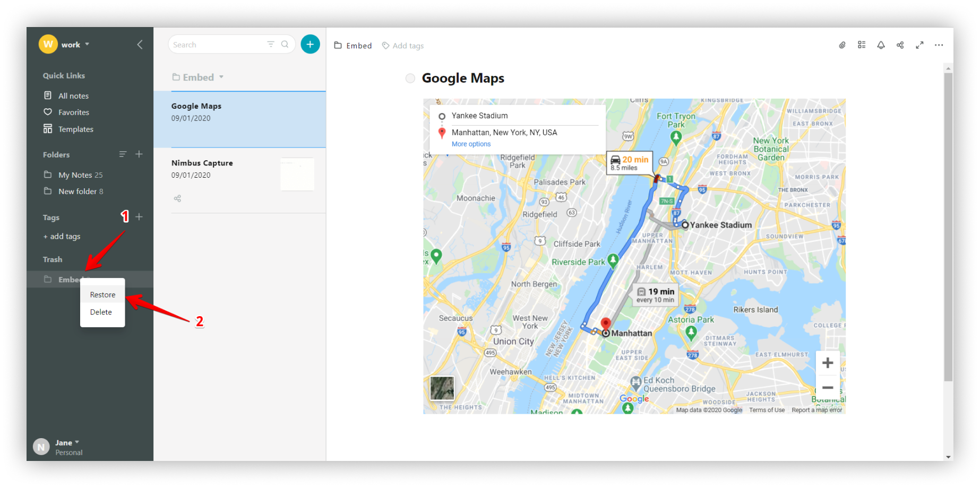Click the 19 min transit route label

coord(656,295)
